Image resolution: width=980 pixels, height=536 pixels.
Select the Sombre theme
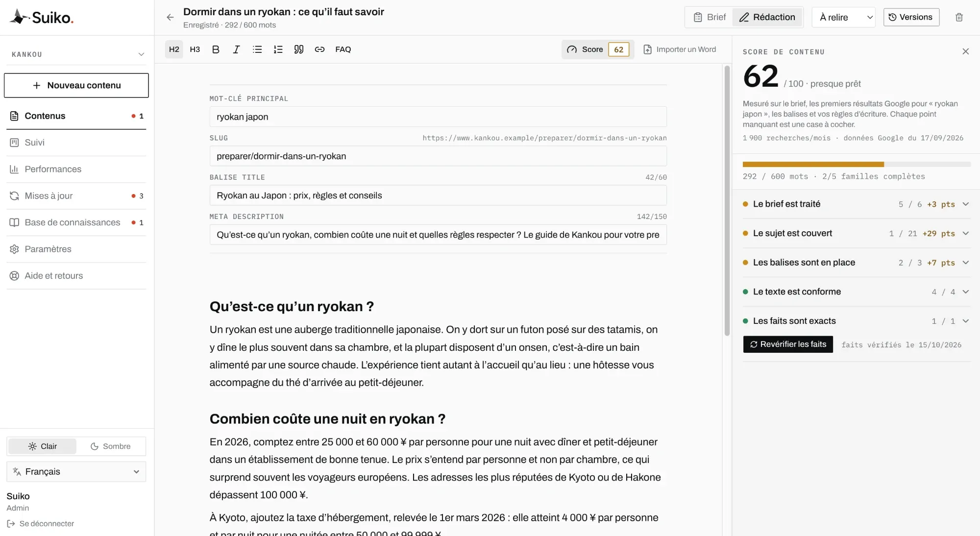click(111, 446)
